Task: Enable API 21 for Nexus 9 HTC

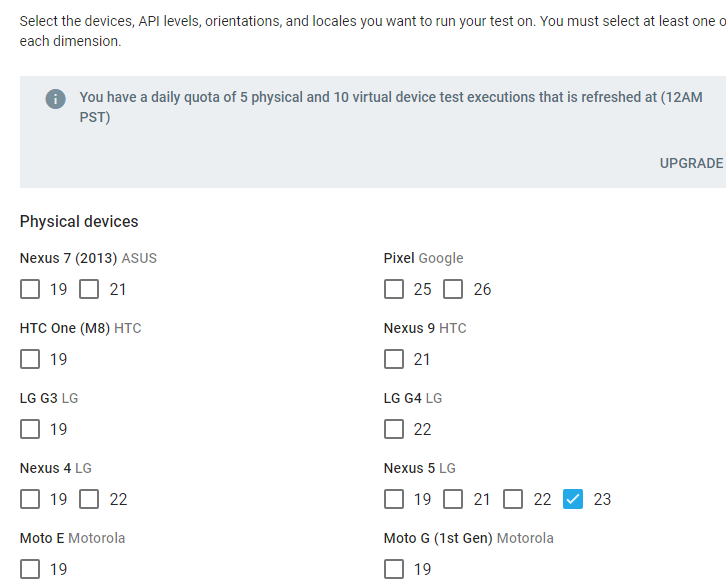Action: tap(394, 359)
